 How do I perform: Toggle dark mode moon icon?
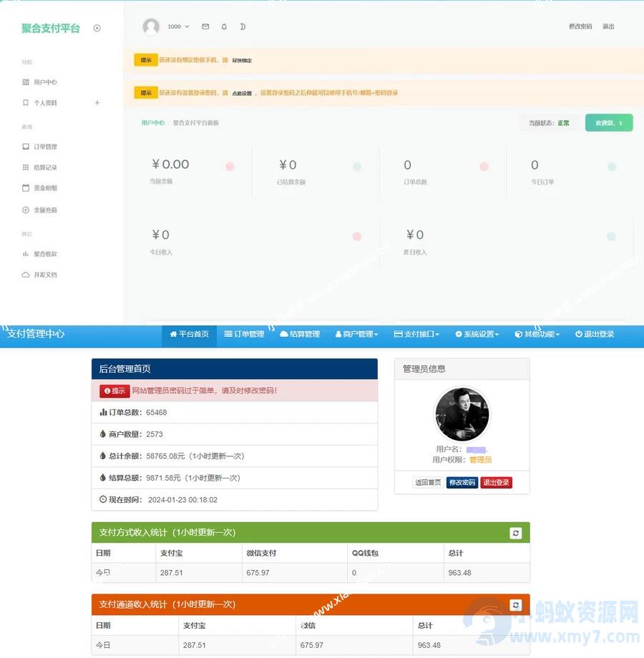pyautogui.click(x=243, y=26)
